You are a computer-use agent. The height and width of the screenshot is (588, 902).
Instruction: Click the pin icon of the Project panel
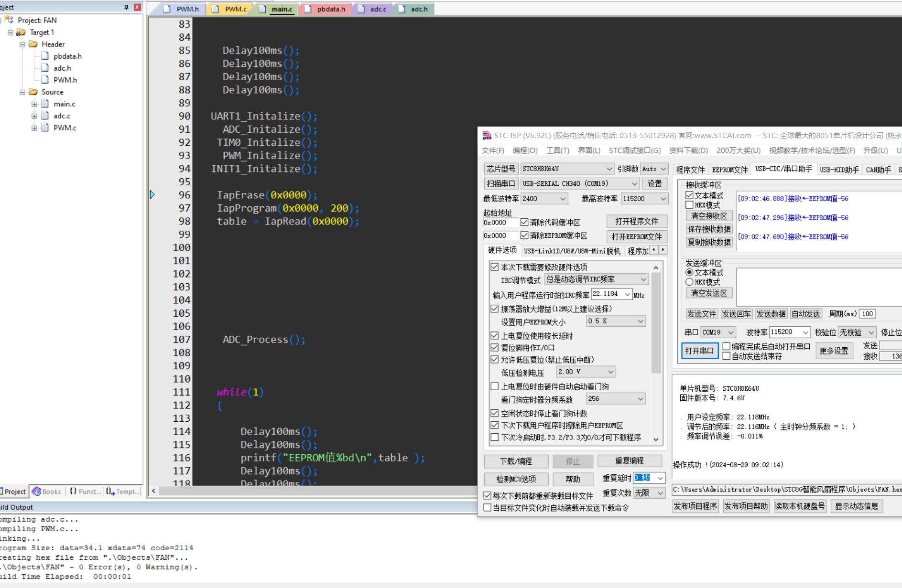click(x=126, y=7)
